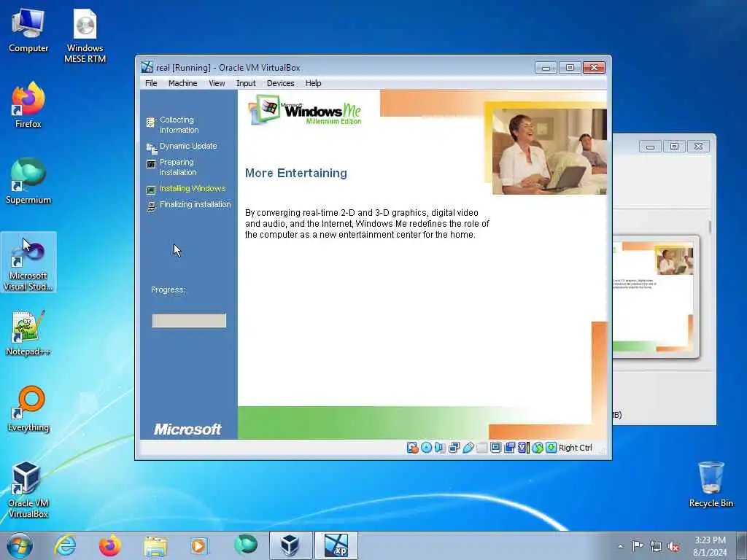Click the CPU virtualization V status icon

coord(523,448)
